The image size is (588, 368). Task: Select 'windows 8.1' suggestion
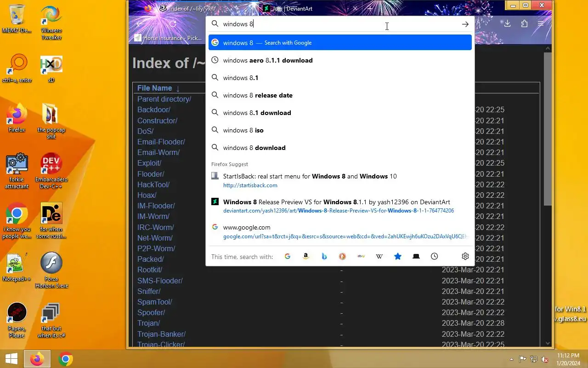point(340,78)
